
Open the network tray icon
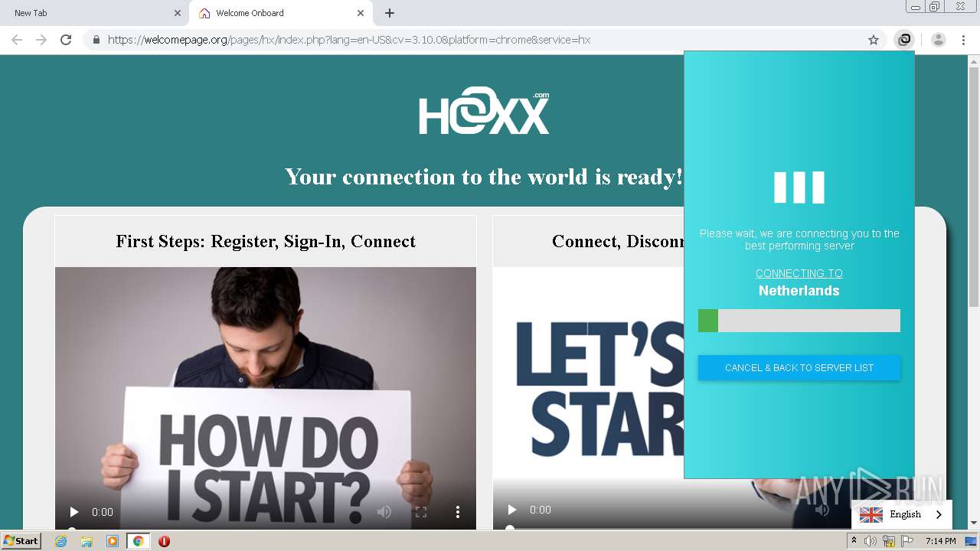pyautogui.click(x=889, y=541)
